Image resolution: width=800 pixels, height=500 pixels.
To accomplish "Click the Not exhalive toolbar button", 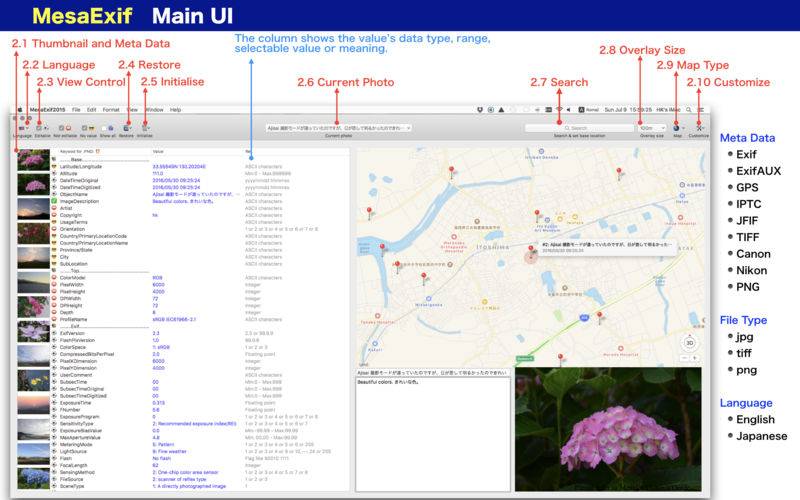I will (65, 129).
